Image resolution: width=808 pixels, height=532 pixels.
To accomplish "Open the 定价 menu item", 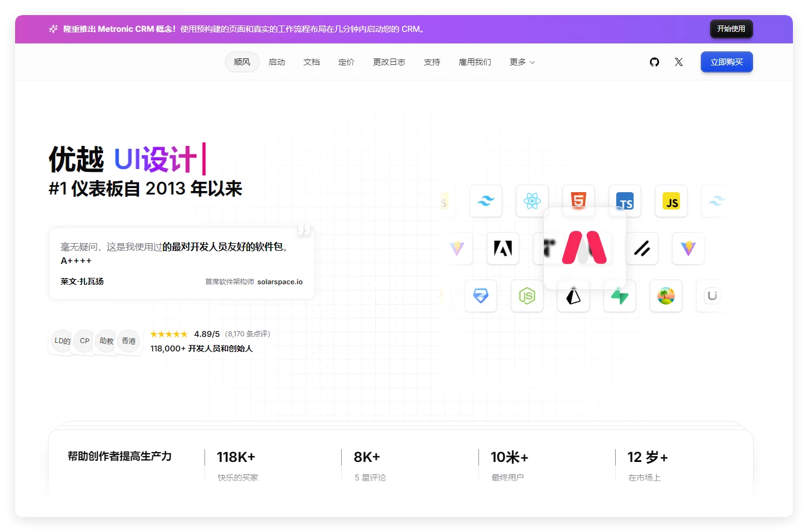I will click(x=346, y=62).
